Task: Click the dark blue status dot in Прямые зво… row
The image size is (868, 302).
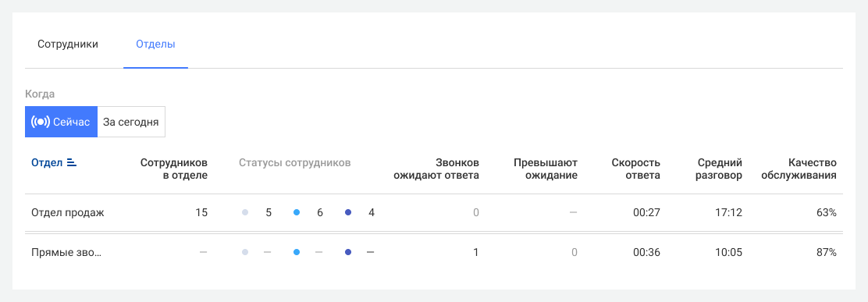Action: [x=348, y=252]
